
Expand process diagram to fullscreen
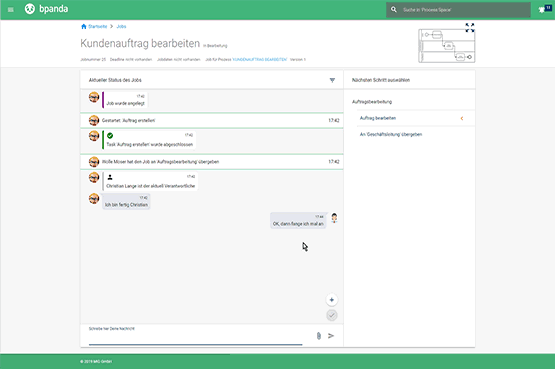tap(470, 27)
